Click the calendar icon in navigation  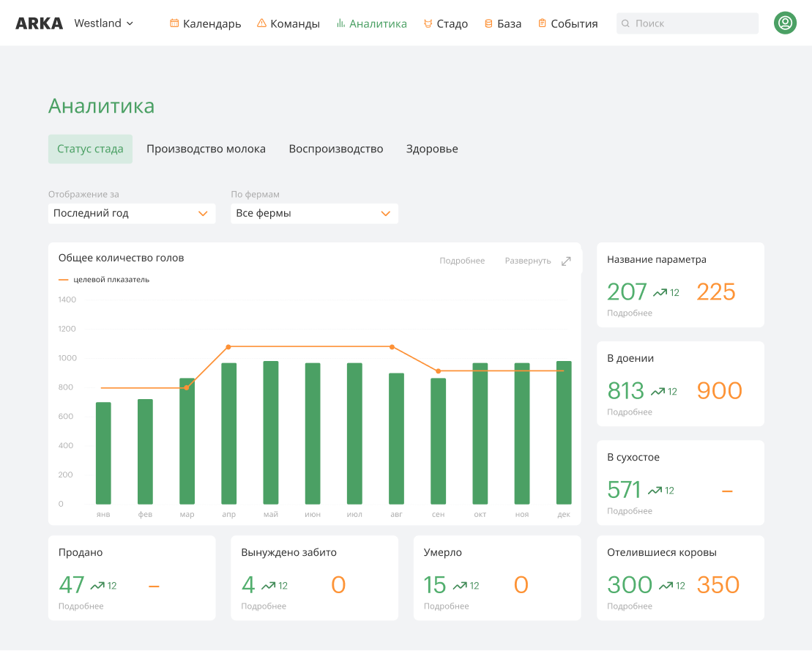pyautogui.click(x=174, y=23)
